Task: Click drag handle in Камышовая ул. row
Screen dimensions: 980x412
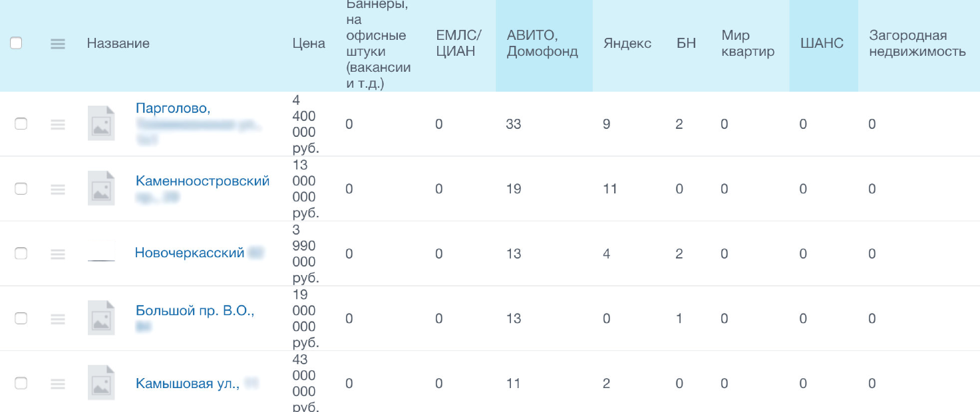Action: pyautogui.click(x=58, y=383)
